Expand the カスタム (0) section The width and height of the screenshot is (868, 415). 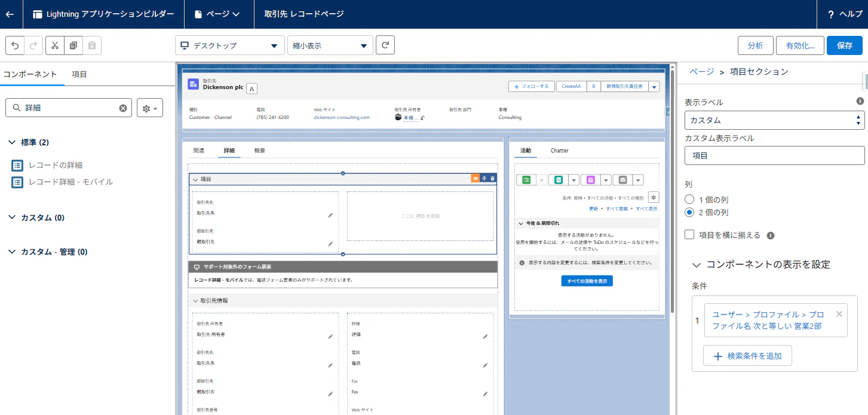click(12, 218)
